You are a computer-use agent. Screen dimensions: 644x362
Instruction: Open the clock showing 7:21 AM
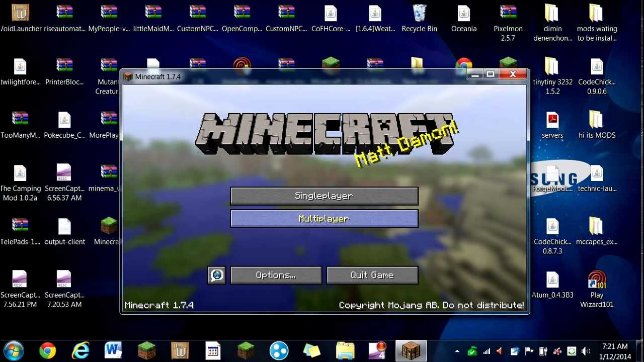click(615, 351)
